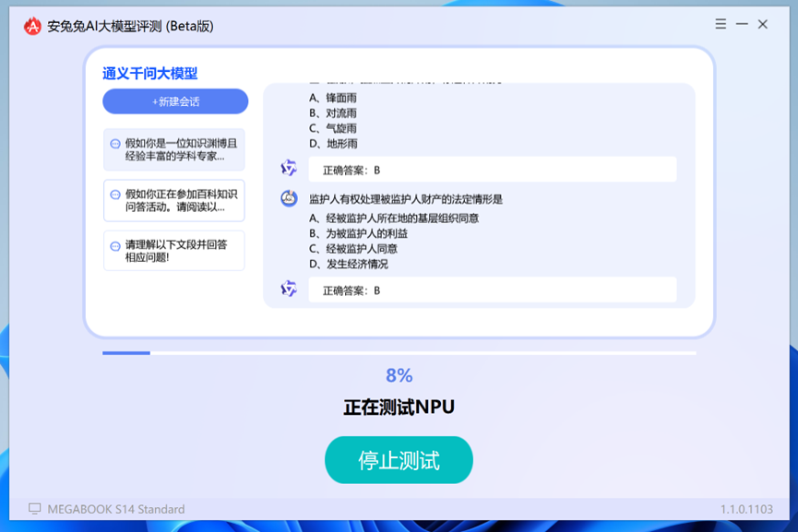Select answer option B 对流雨
The image size is (798, 532).
pyautogui.click(x=332, y=112)
